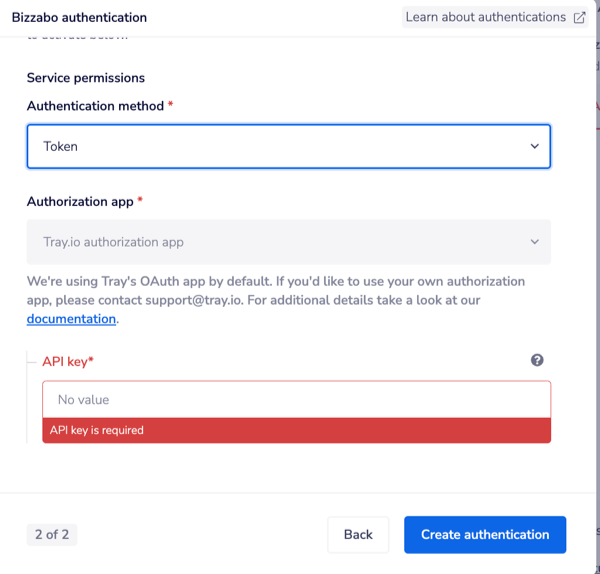Open the Tray.io authorization app dropdown
This screenshot has width=600, height=574.
pos(288,242)
